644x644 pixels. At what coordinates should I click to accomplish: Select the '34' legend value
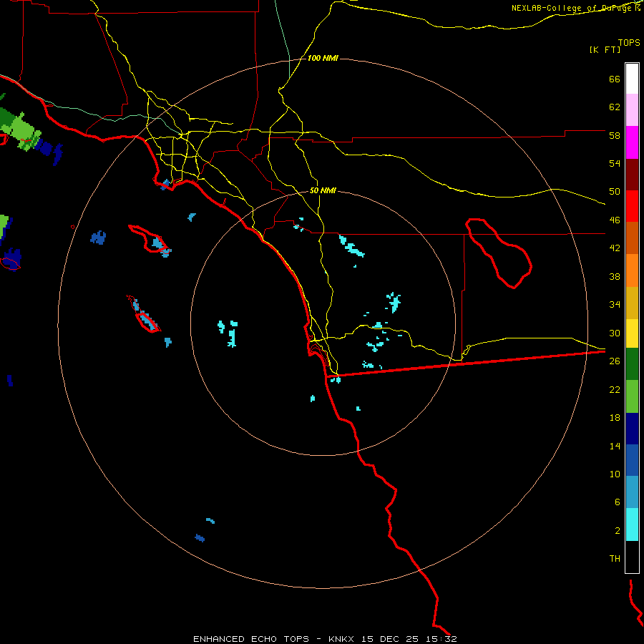[x=615, y=305]
